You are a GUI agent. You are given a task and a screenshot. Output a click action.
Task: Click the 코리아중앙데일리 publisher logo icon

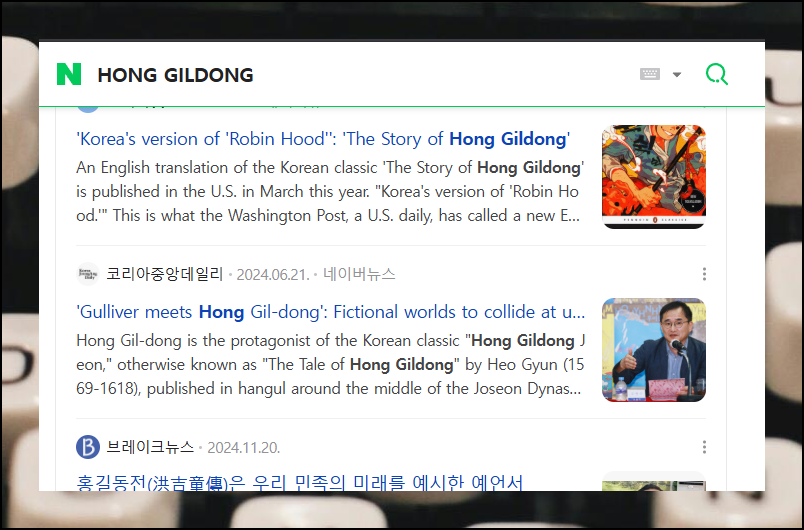[88, 274]
